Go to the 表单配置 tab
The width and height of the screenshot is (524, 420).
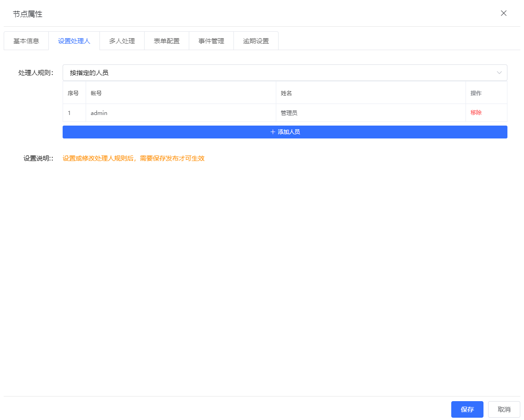[167, 41]
